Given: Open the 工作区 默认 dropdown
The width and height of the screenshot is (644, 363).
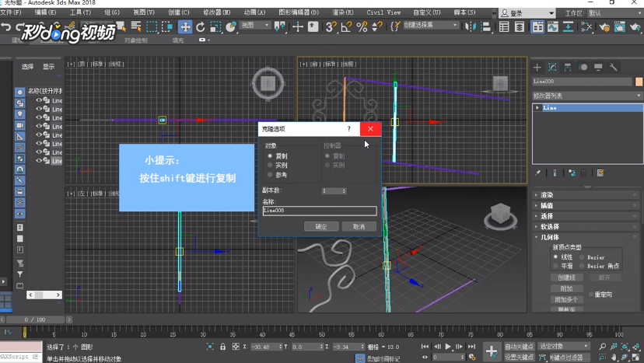Looking at the screenshot, I should 615,13.
